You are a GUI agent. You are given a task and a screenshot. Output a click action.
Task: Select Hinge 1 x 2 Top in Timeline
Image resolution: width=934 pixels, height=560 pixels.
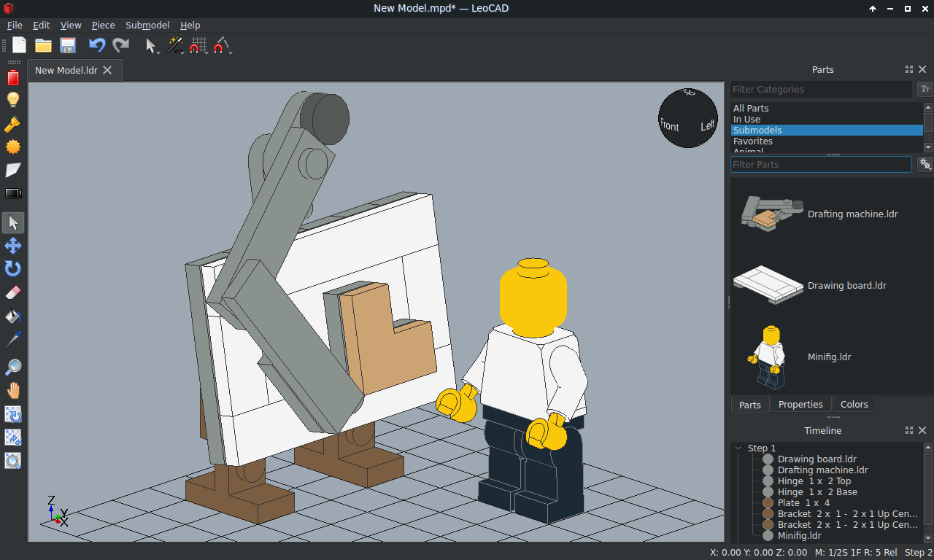tap(814, 481)
